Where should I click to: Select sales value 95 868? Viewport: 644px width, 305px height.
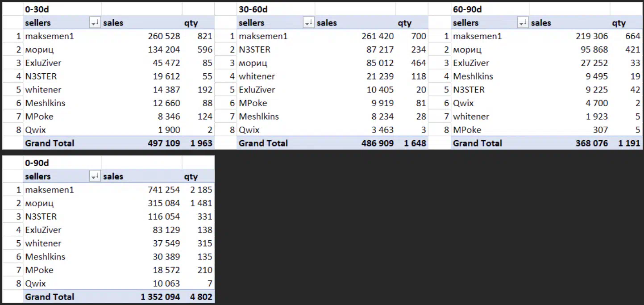point(594,50)
